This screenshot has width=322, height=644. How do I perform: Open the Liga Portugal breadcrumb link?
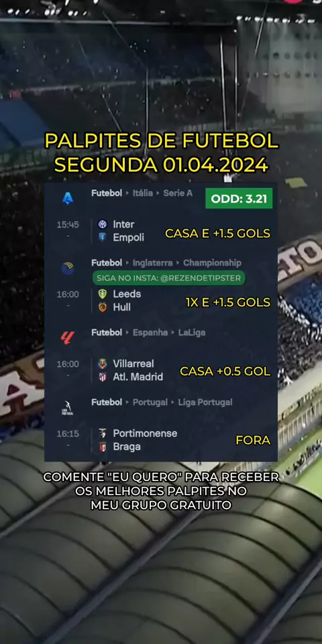(x=205, y=402)
